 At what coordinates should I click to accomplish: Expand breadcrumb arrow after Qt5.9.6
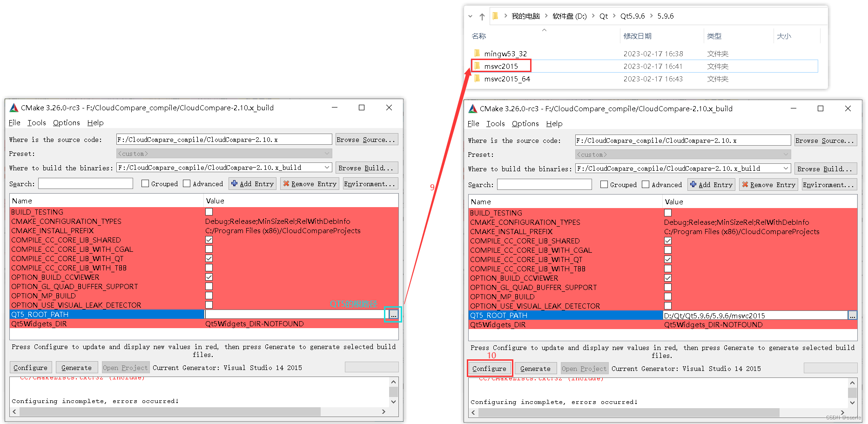(x=651, y=16)
